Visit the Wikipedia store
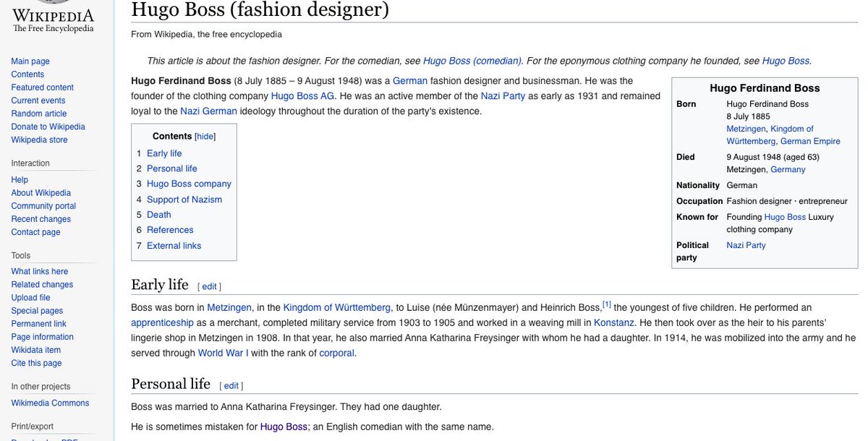This screenshot has height=441, width=868. pos(39,140)
